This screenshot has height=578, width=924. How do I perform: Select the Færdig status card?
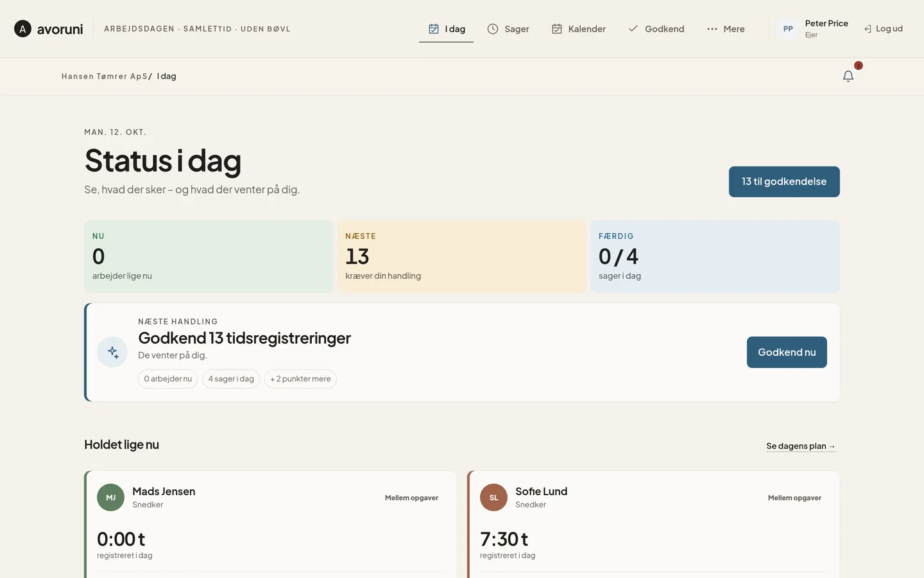click(715, 256)
